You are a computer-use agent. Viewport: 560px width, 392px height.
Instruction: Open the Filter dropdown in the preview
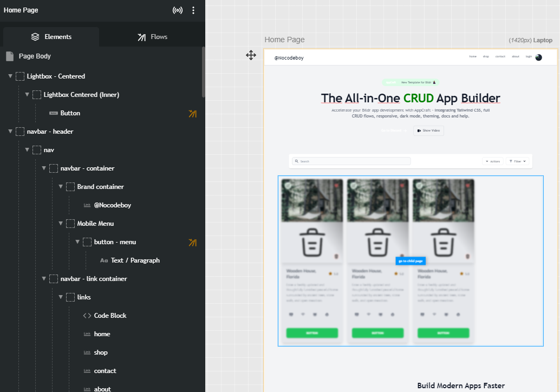coord(518,161)
